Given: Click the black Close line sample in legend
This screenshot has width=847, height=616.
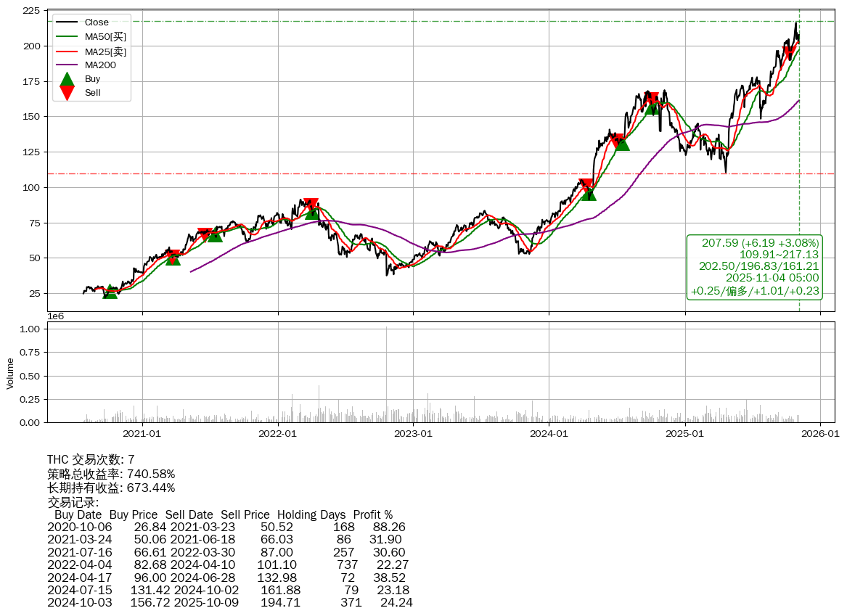Looking at the screenshot, I should pyautogui.click(x=67, y=22).
